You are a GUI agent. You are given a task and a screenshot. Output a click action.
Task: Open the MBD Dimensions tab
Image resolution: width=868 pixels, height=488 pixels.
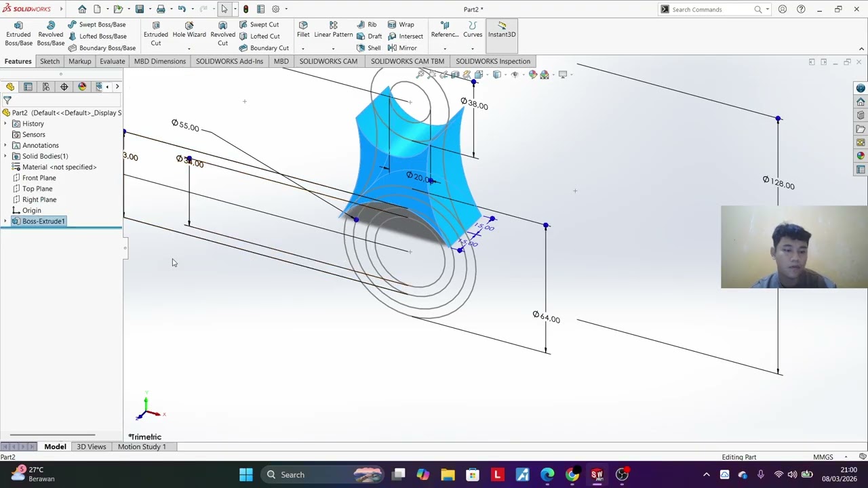160,61
